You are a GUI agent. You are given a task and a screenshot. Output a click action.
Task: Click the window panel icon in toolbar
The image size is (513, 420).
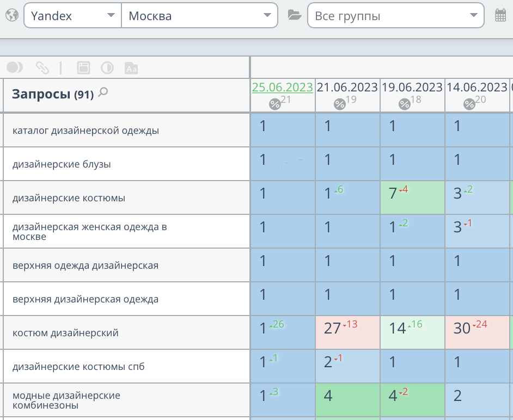pyautogui.click(x=83, y=68)
